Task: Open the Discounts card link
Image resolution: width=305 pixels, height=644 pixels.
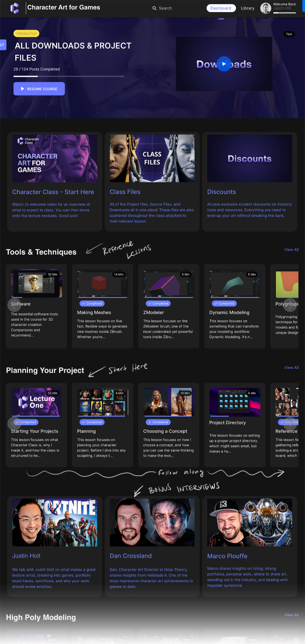Action: (x=221, y=192)
